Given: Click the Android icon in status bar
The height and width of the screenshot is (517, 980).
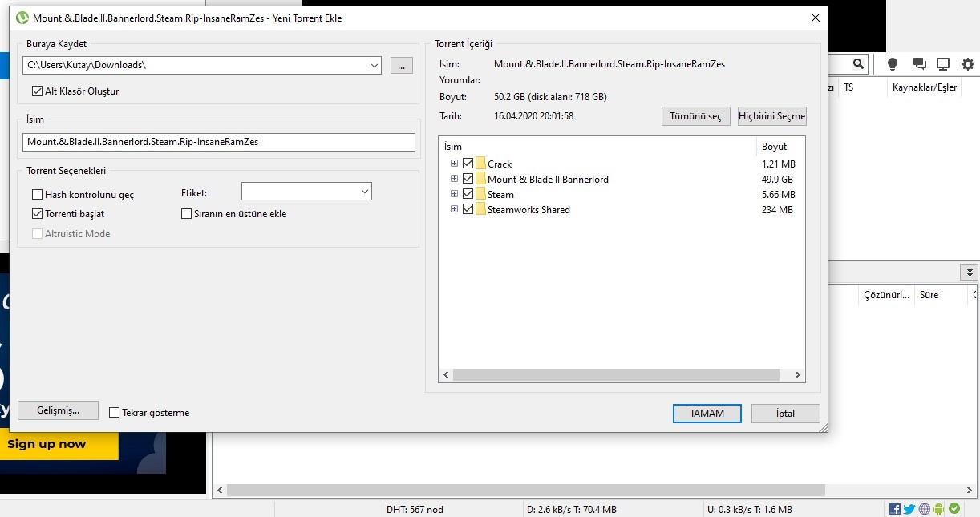Looking at the screenshot, I should click(939, 509).
